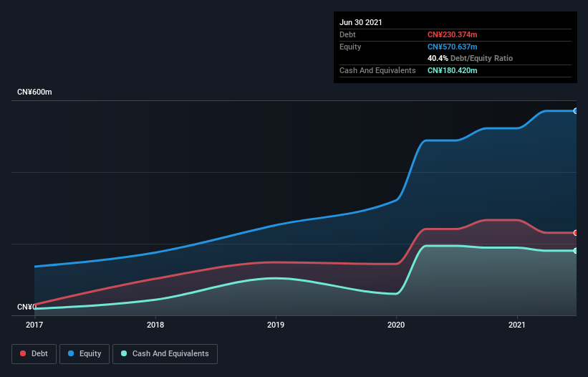This screenshot has height=377, width=588.
Task: Click the CN¥570.637m equity value
Action: [x=452, y=47]
